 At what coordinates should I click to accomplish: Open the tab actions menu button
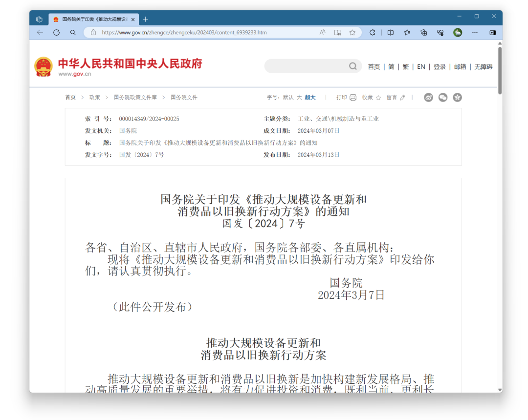(39, 20)
